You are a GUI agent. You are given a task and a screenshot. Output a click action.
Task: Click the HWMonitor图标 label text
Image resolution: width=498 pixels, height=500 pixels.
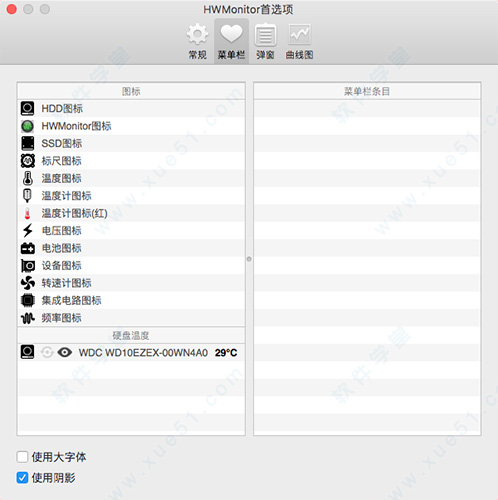76,126
